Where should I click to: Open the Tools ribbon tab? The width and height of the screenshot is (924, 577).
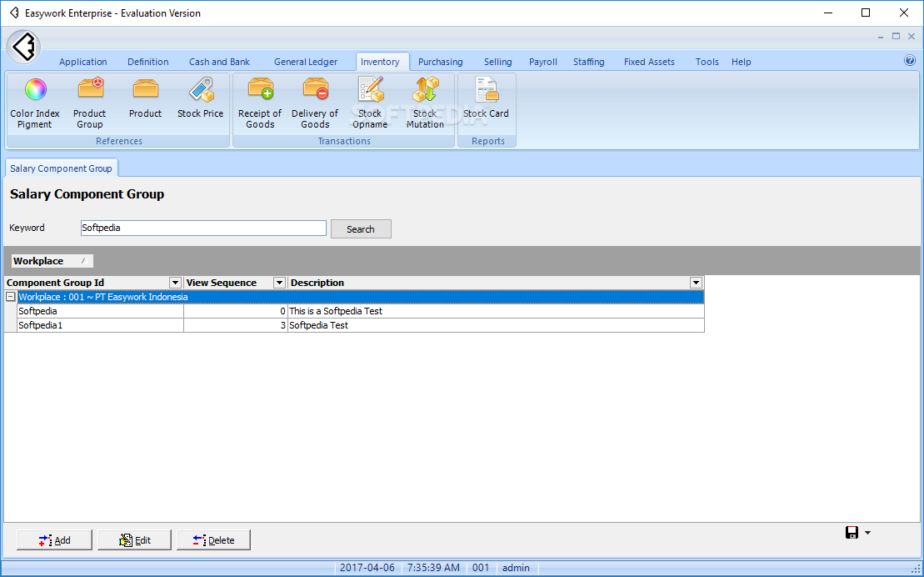coord(707,62)
